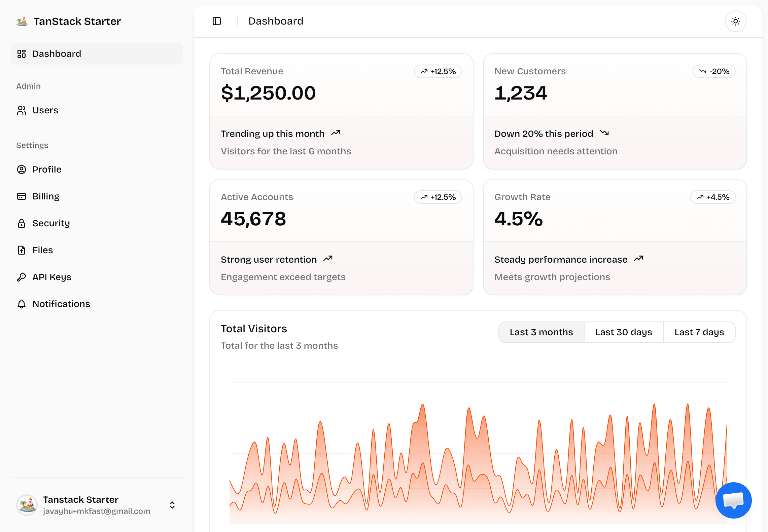Open the blue chat bubble widget
768x532 pixels.
(x=733, y=500)
